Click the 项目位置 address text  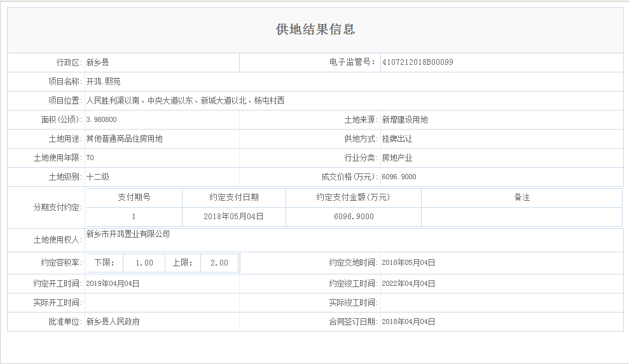tap(185, 100)
